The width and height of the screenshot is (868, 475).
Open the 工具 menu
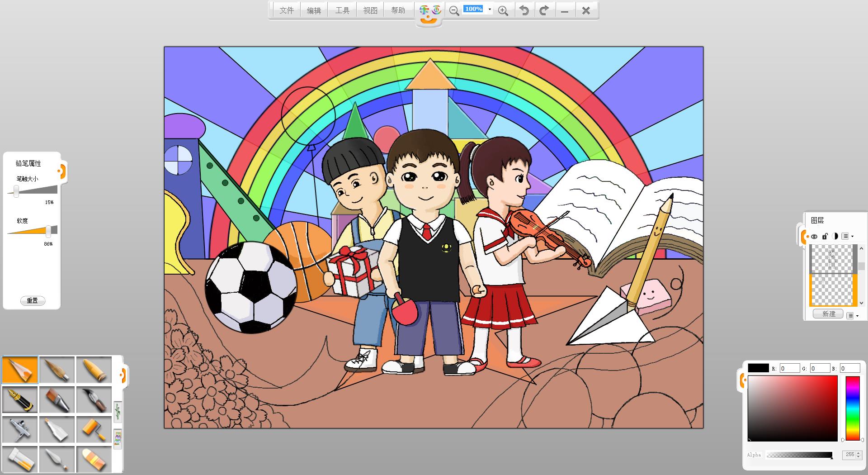tap(342, 10)
